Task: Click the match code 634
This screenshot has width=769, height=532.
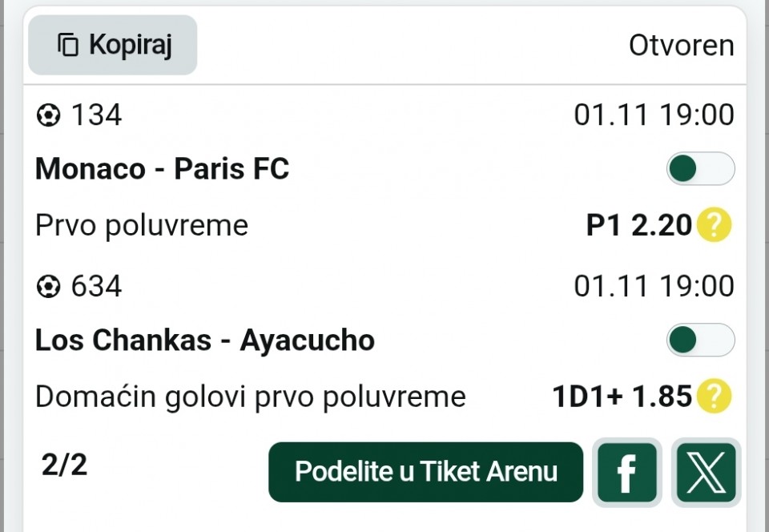Action: (x=96, y=286)
